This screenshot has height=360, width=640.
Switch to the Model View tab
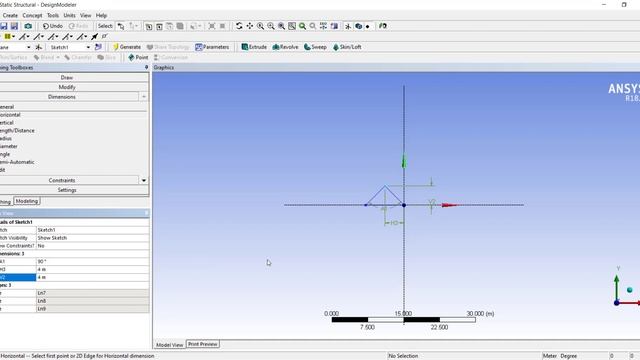(x=169, y=345)
